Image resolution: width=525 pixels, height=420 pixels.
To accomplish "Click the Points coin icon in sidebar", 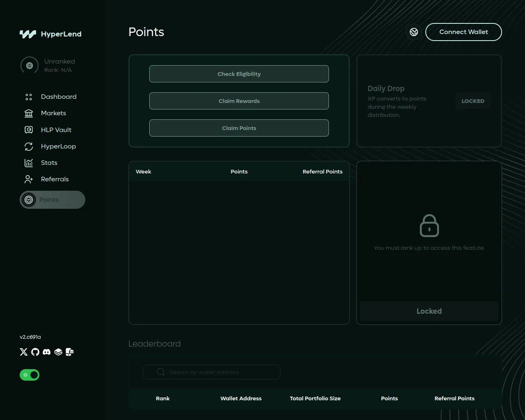I will click(x=29, y=200).
